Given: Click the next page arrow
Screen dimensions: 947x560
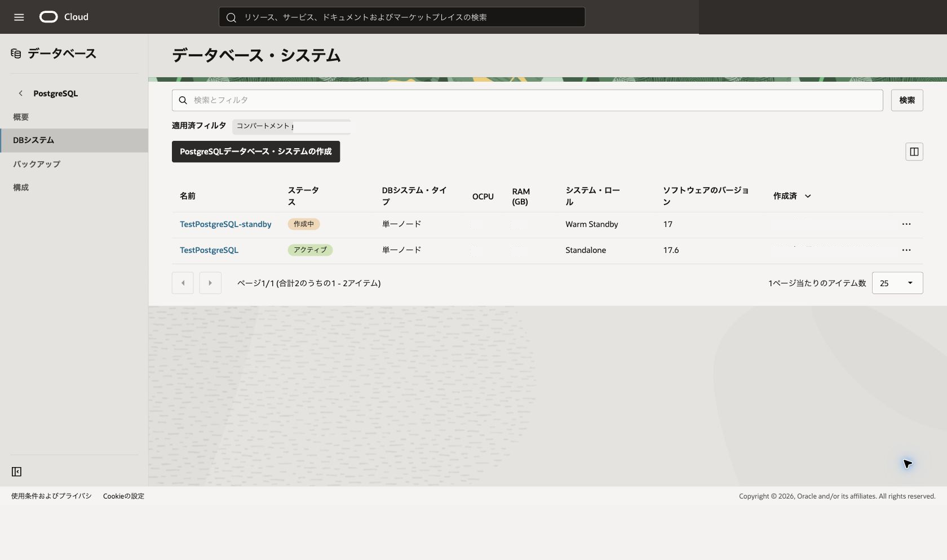Looking at the screenshot, I should click(210, 283).
